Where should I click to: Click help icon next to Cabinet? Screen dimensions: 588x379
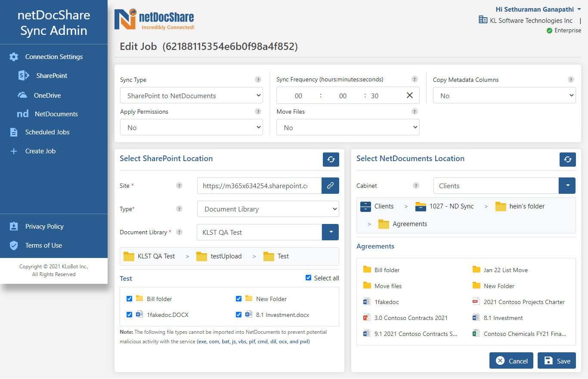[416, 186]
